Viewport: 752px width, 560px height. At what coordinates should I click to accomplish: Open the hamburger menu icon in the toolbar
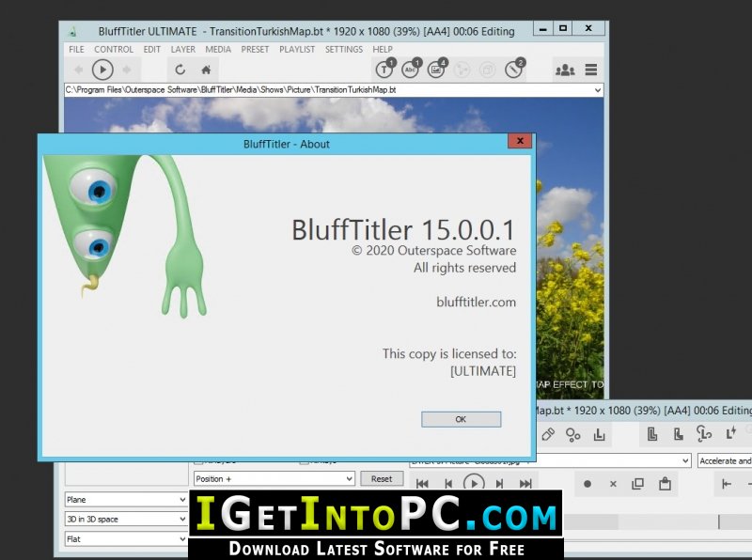click(x=591, y=70)
